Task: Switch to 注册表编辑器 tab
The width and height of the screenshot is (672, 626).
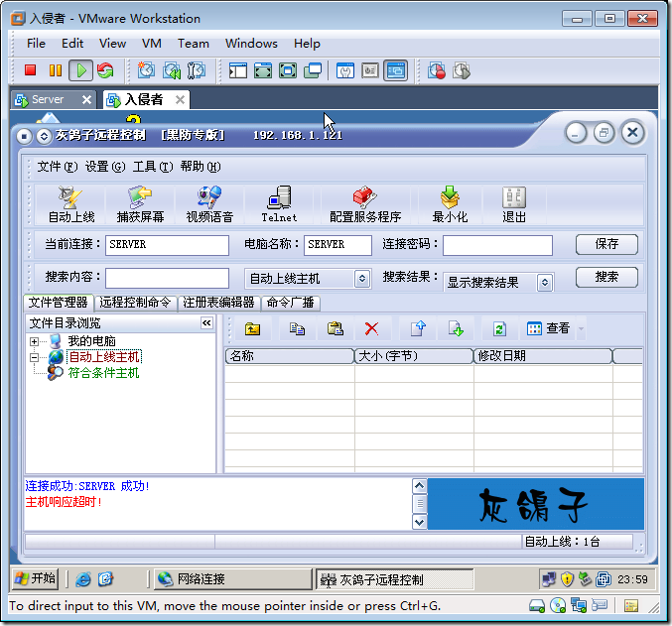Action: pos(218,303)
